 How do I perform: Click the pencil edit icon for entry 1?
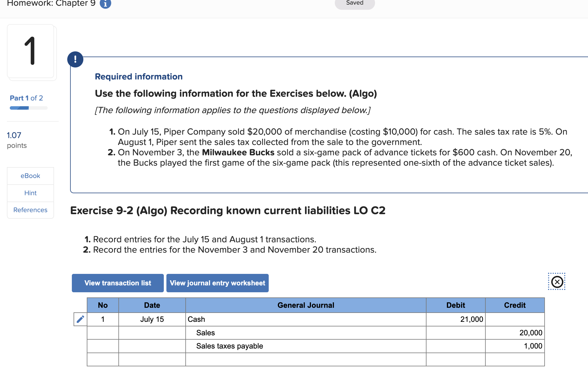(x=80, y=319)
